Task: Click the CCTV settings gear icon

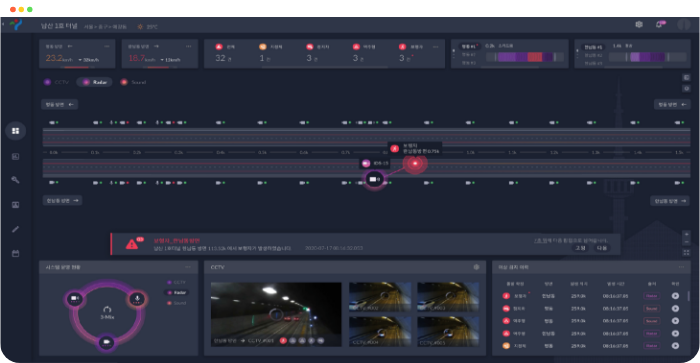Action: click(x=476, y=267)
